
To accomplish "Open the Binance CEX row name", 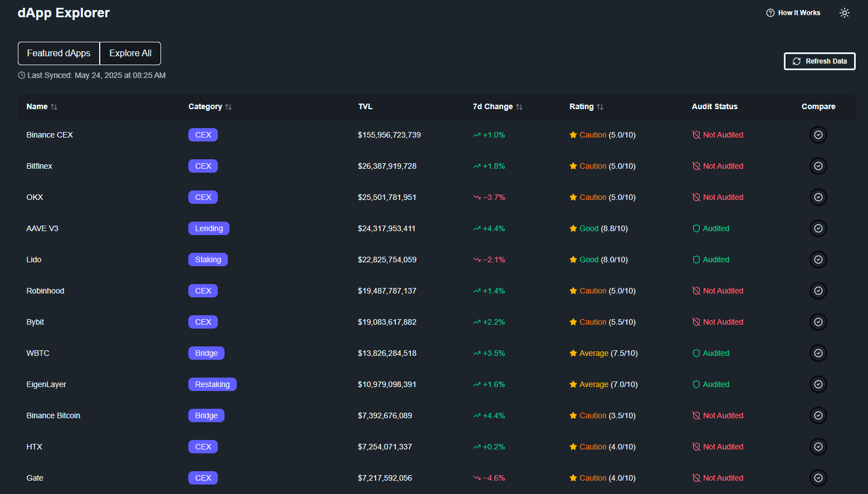I will 50,135.
